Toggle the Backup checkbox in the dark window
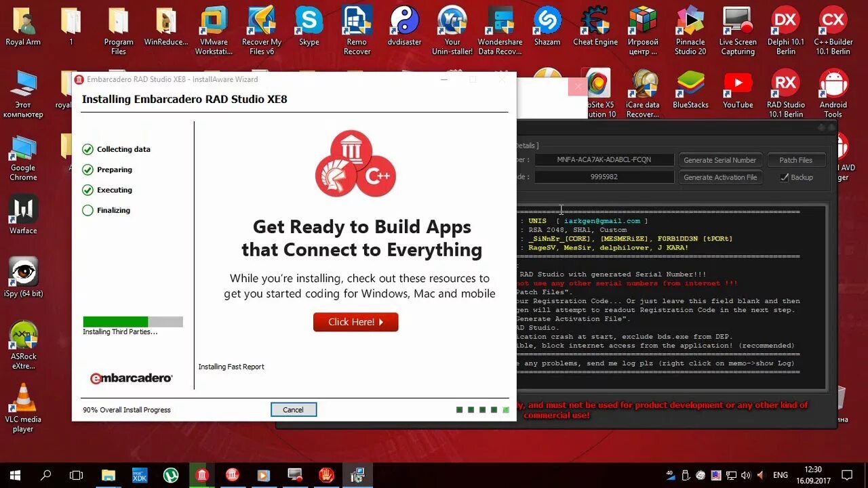This screenshot has width=868, height=488. (x=785, y=177)
